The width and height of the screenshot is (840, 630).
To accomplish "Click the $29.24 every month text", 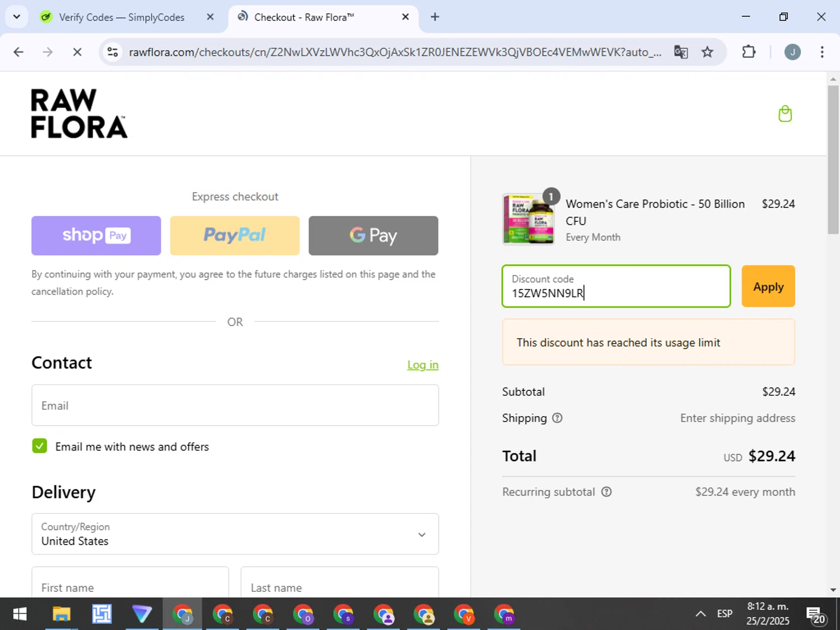I will point(745,492).
